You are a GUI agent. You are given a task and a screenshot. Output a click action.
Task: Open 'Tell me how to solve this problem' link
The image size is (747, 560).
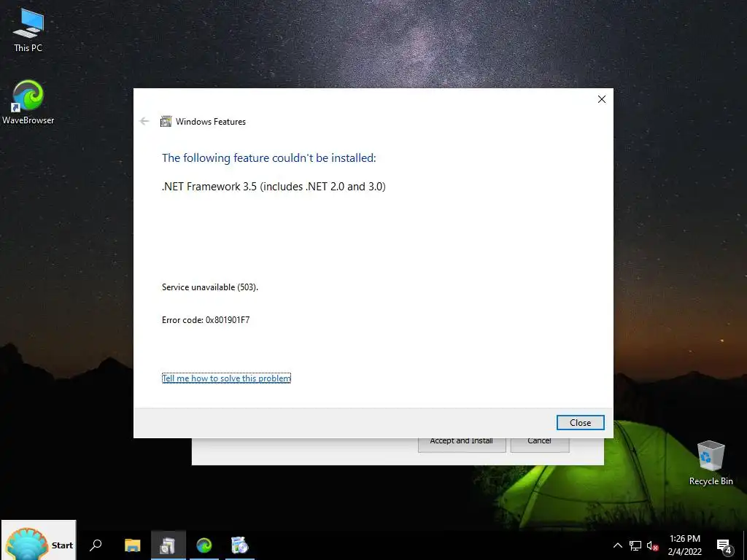pos(226,378)
